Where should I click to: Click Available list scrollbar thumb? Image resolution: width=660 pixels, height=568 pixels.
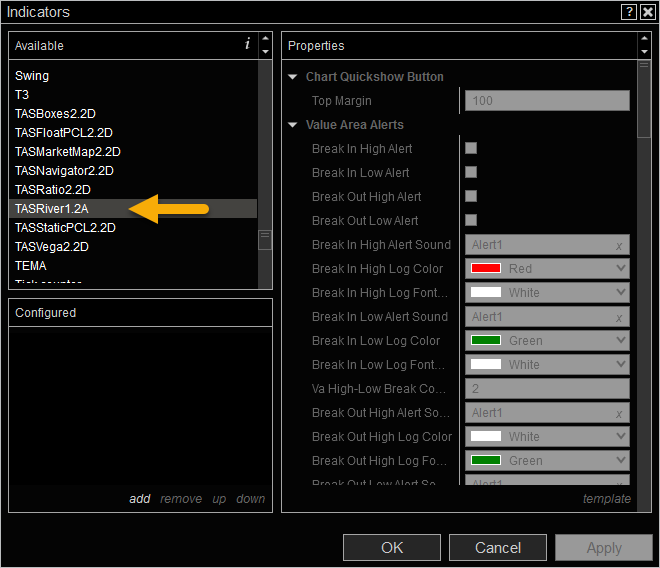[265, 240]
